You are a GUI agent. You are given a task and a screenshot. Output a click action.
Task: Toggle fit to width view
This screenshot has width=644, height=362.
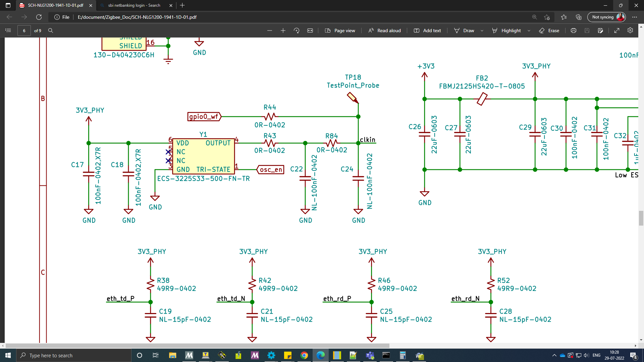click(x=310, y=31)
